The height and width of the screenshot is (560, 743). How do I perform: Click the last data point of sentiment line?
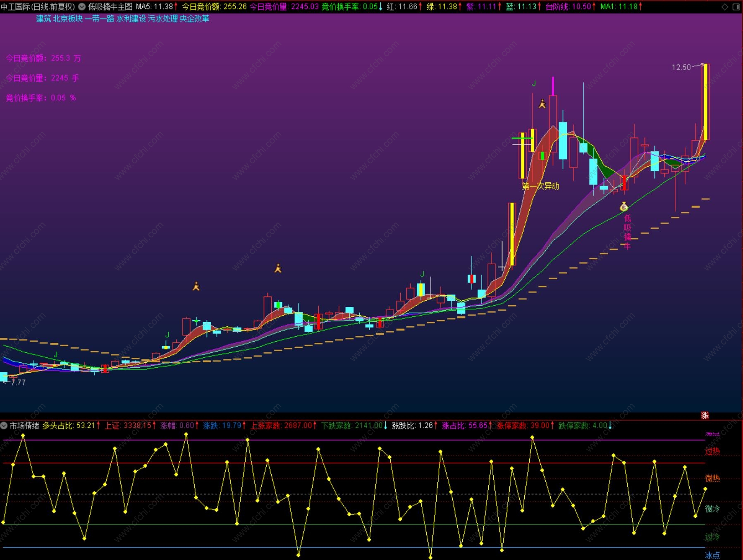point(705,489)
